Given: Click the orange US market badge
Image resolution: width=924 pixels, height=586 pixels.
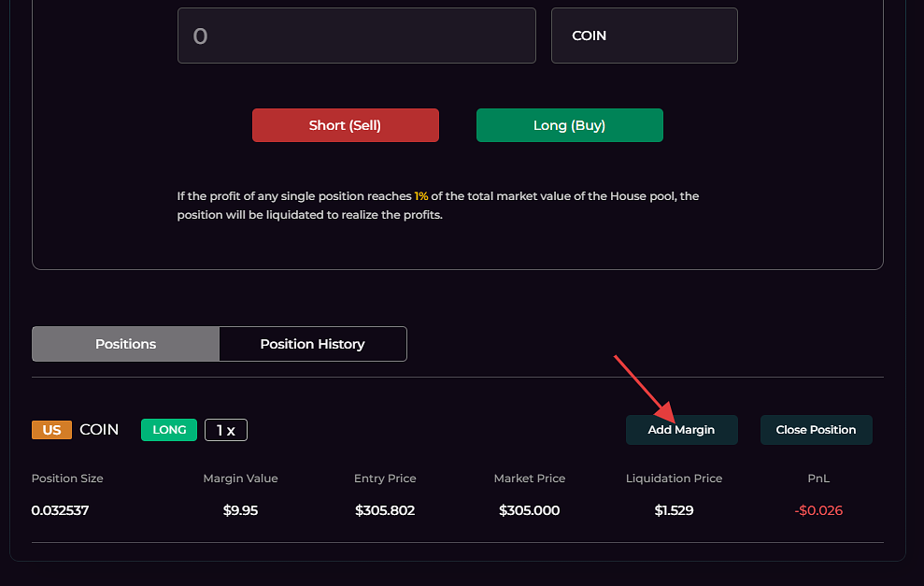Looking at the screenshot, I should pyautogui.click(x=51, y=430).
